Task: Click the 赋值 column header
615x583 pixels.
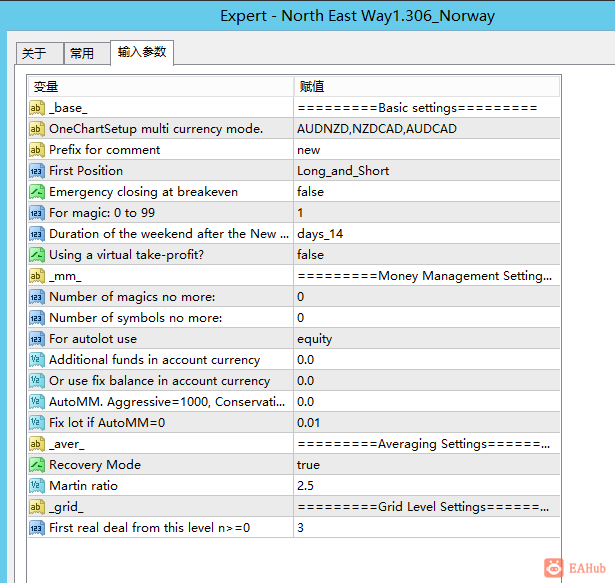Action: (x=427, y=86)
